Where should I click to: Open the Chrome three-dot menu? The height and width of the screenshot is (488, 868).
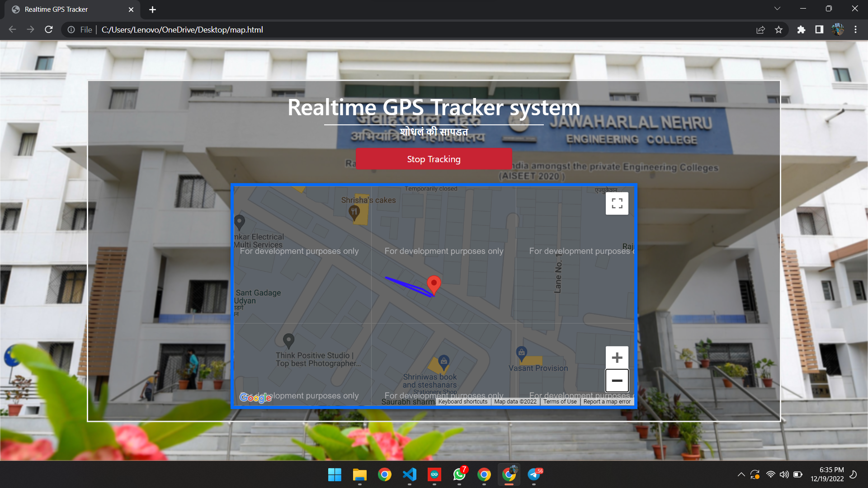pyautogui.click(x=855, y=29)
